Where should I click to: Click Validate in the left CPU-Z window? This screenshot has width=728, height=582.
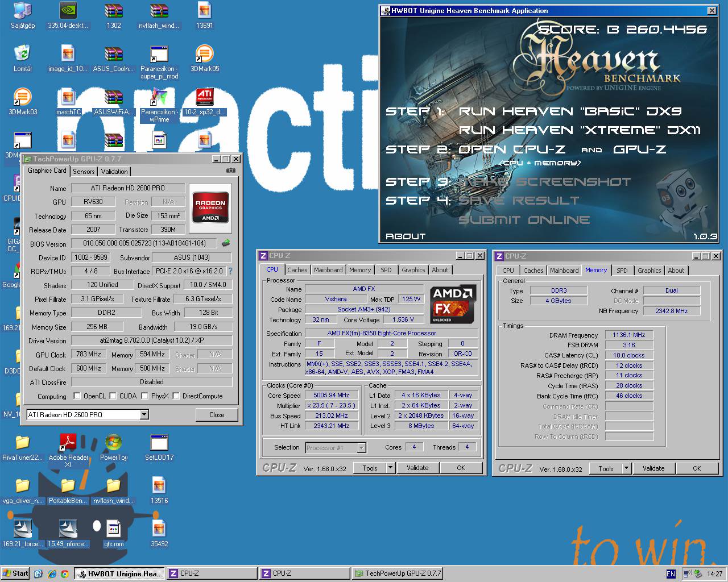pos(417,468)
